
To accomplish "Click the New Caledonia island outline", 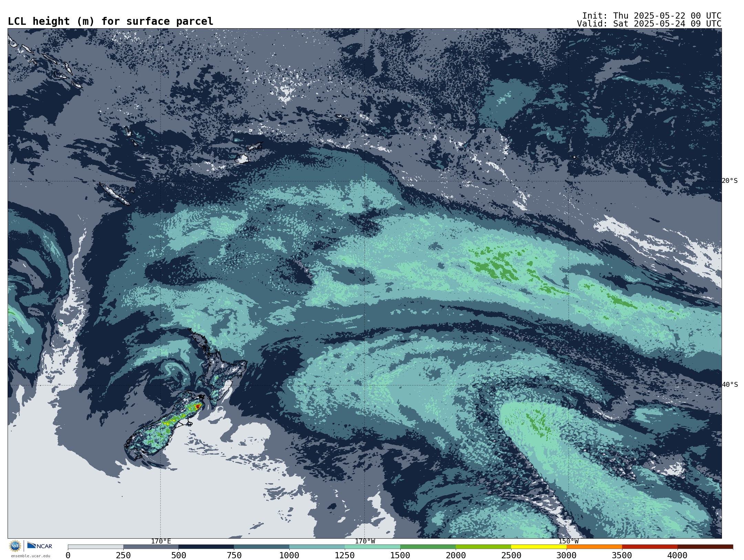I will coord(114,194).
